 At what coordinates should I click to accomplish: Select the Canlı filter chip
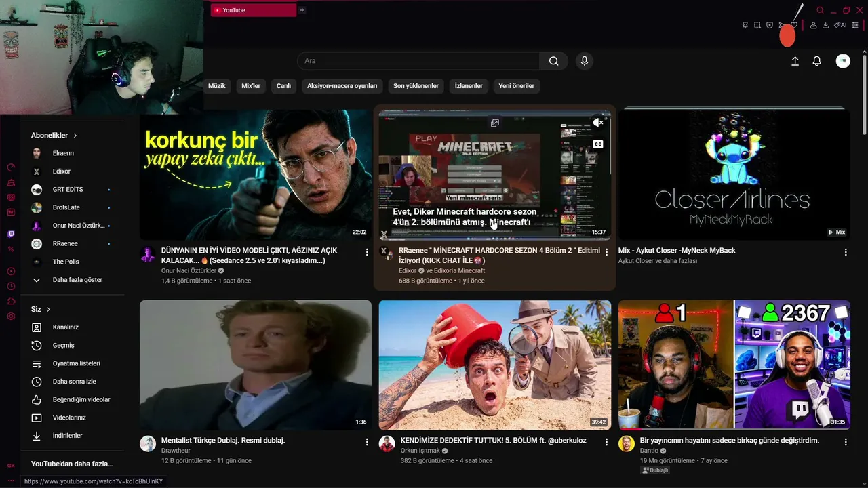283,86
